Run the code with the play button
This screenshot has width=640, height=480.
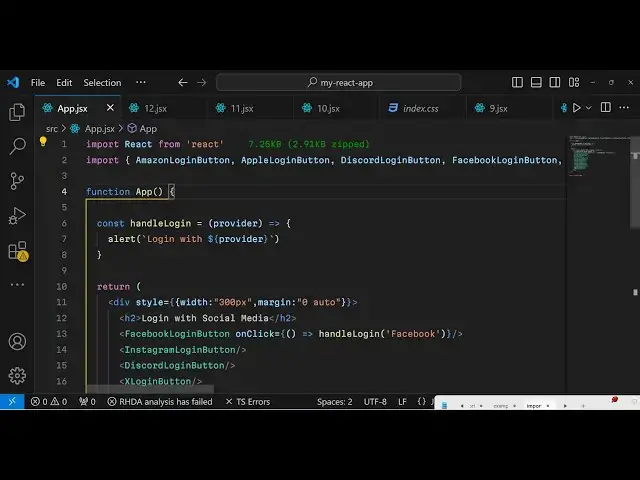coord(577,108)
